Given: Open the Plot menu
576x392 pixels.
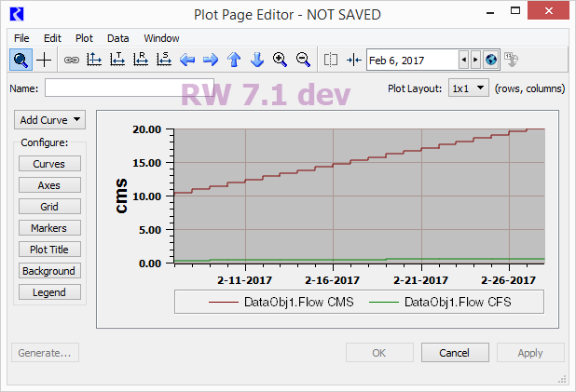Looking at the screenshot, I should pyautogui.click(x=84, y=38).
